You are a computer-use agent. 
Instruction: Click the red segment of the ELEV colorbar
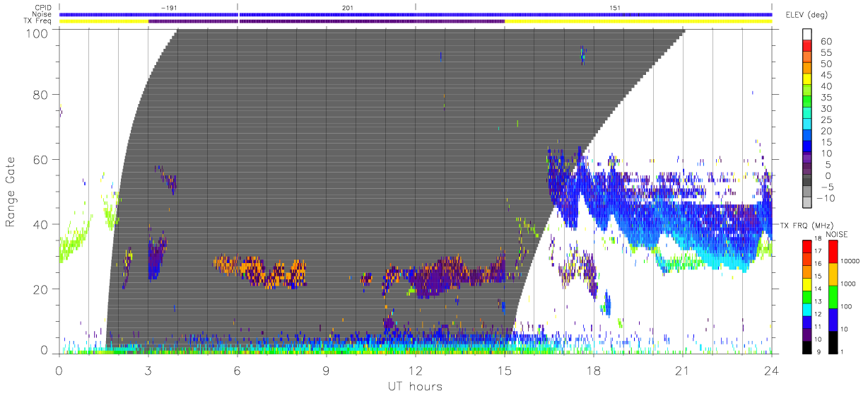pyautogui.click(x=808, y=45)
